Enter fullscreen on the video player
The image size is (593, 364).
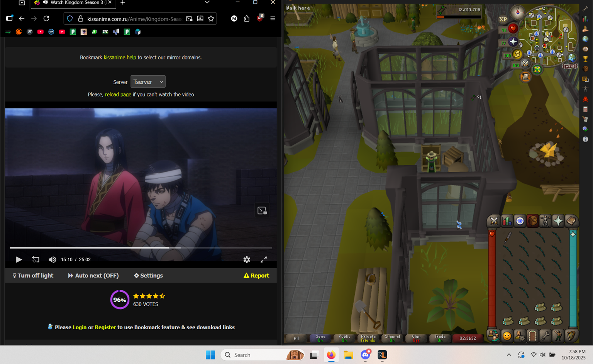tap(264, 260)
